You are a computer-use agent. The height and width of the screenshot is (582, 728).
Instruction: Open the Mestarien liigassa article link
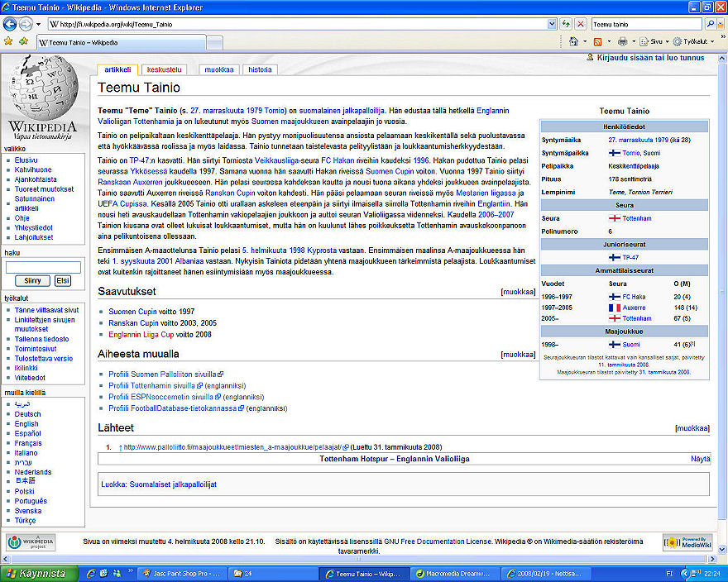(486, 193)
